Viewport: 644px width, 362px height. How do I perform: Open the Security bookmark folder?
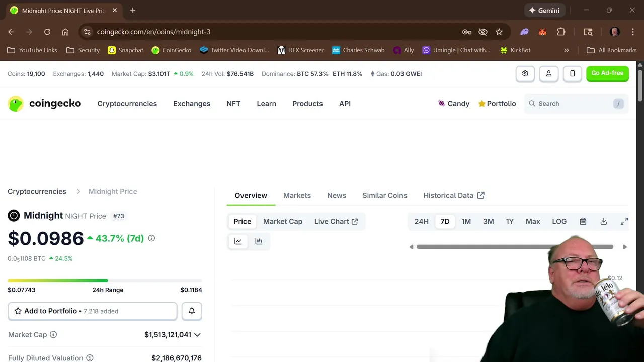pyautogui.click(x=83, y=50)
